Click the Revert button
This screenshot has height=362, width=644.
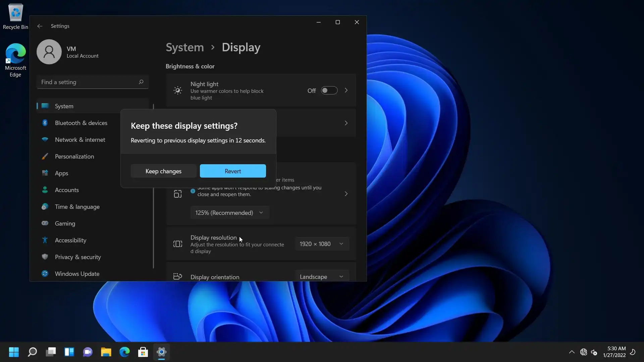pos(233,171)
